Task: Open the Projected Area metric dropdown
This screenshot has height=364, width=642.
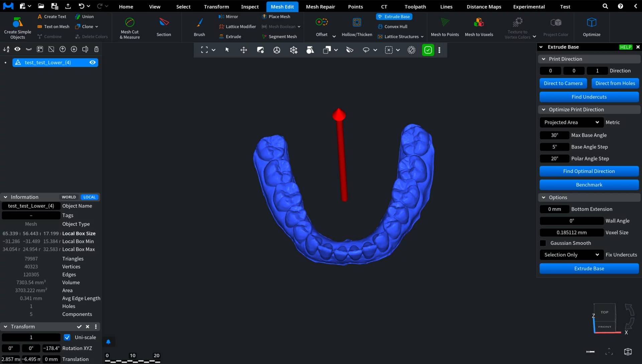Action: point(571,122)
